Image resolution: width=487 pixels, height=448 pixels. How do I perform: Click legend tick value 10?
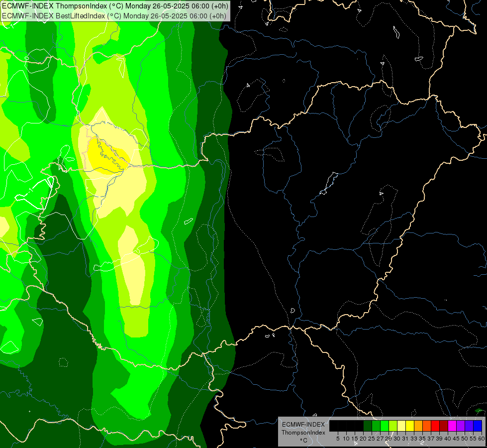point(346,439)
